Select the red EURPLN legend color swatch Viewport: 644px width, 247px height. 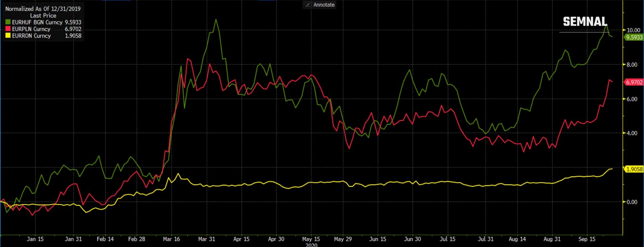[x=8, y=29]
